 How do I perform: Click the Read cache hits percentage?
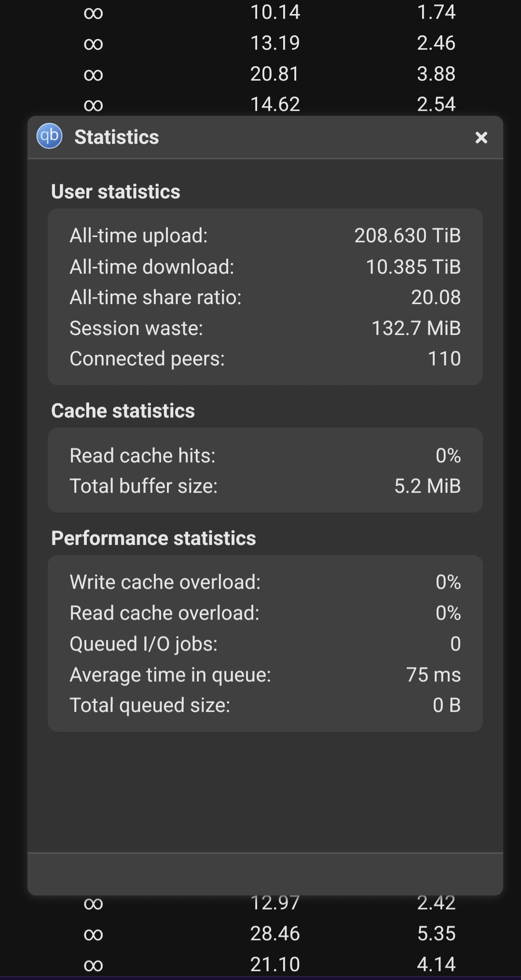click(x=448, y=456)
